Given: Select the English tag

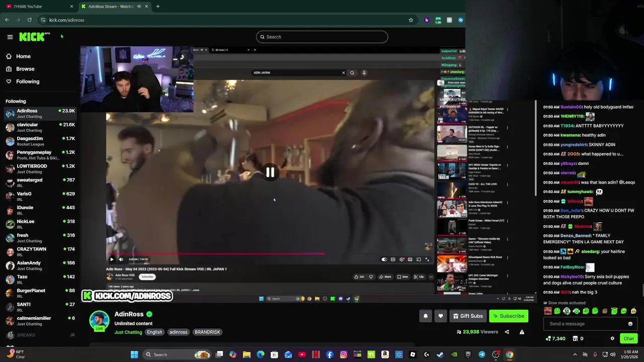Looking at the screenshot, I should (x=154, y=332).
